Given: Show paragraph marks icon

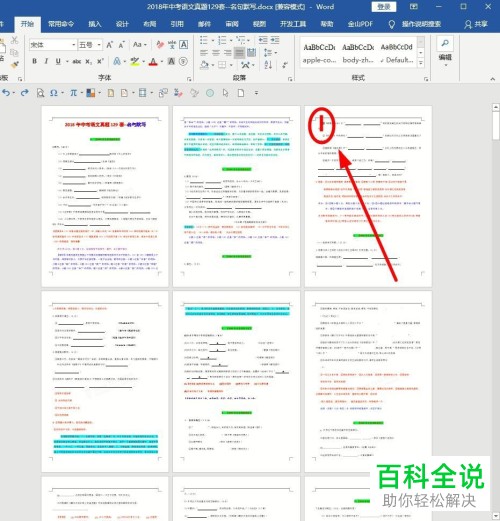Looking at the screenshot, I should pyautogui.click(x=285, y=65).
